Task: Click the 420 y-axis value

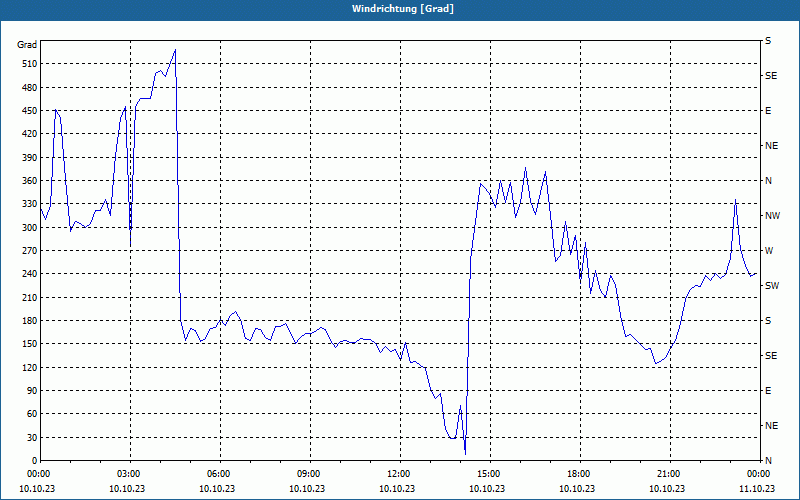Action: pyautogui.click(x=30, y=134)
